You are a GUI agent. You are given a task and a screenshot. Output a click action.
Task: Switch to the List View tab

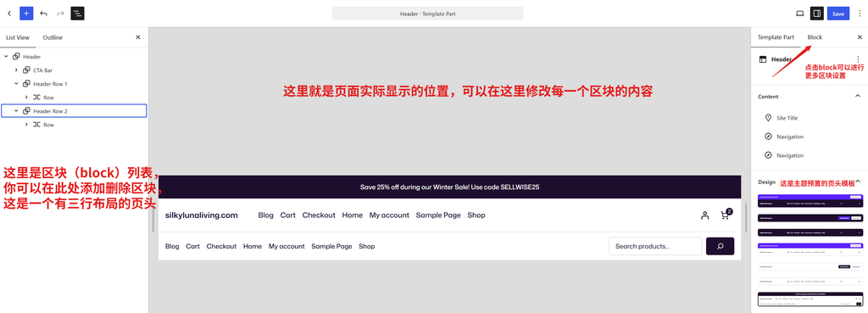point(18,37)
